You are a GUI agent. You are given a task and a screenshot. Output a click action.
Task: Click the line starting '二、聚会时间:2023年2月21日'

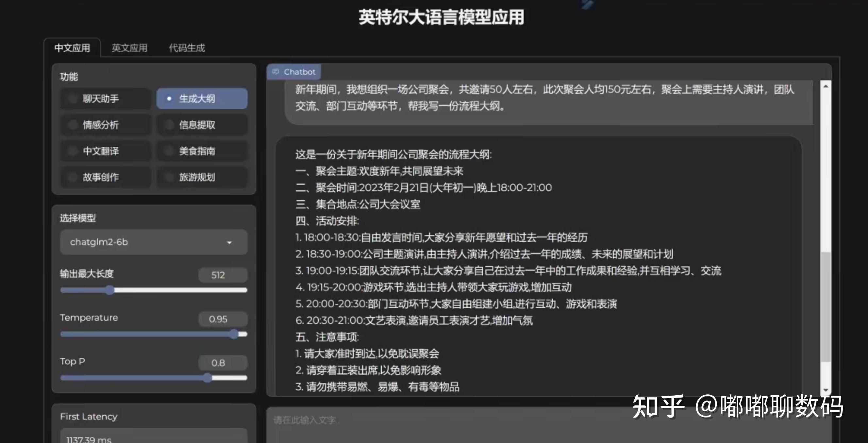[x=424, y=188]
